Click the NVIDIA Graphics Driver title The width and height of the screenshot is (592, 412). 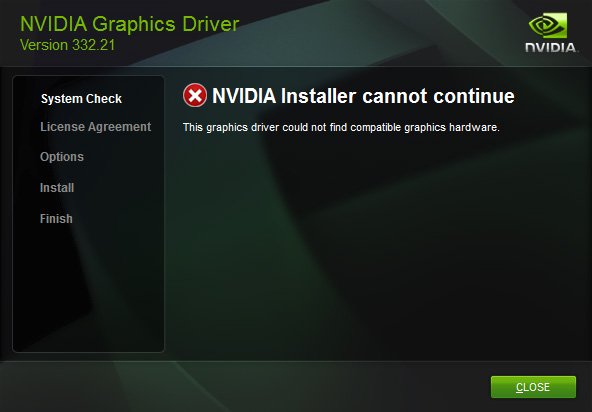tap(130, 24)
